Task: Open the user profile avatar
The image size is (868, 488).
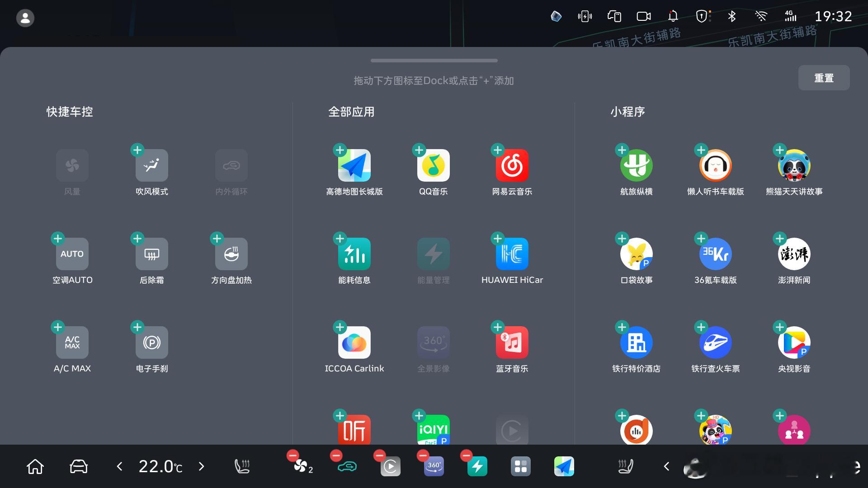Action: click(25, 18)
